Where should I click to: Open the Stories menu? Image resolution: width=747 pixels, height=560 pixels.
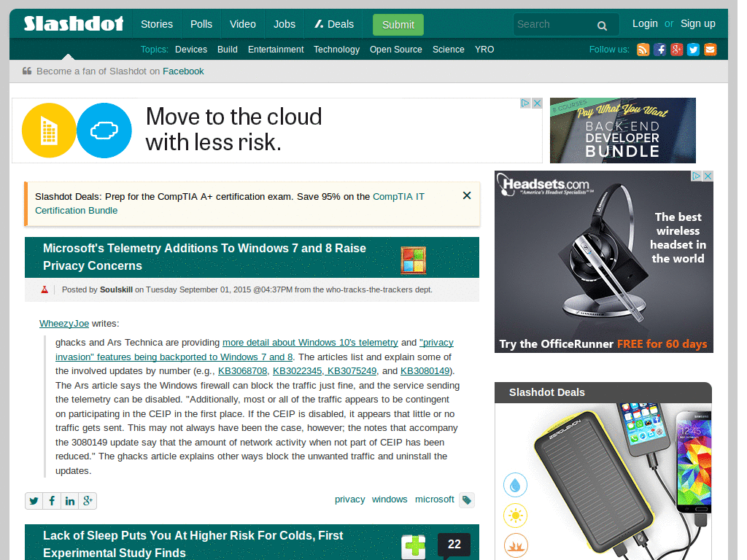pyautogui.click(x=157, y=24)
